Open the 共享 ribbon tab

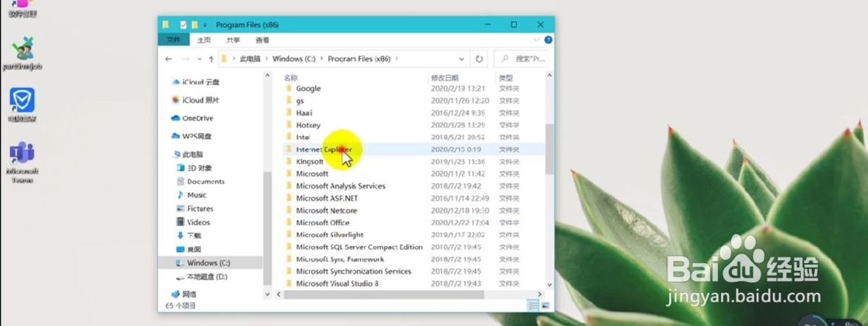coord(233,40)
